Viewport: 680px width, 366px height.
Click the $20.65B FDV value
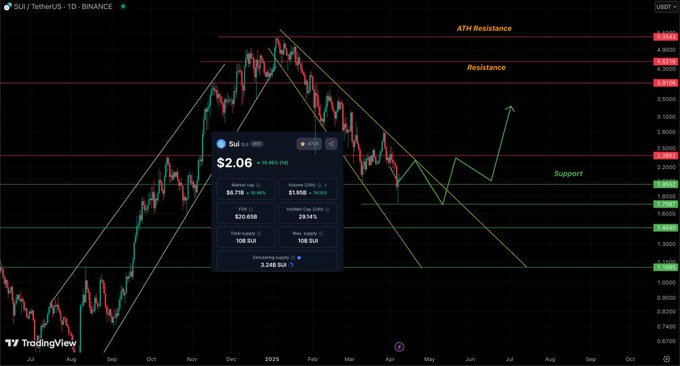pos(246,217)
